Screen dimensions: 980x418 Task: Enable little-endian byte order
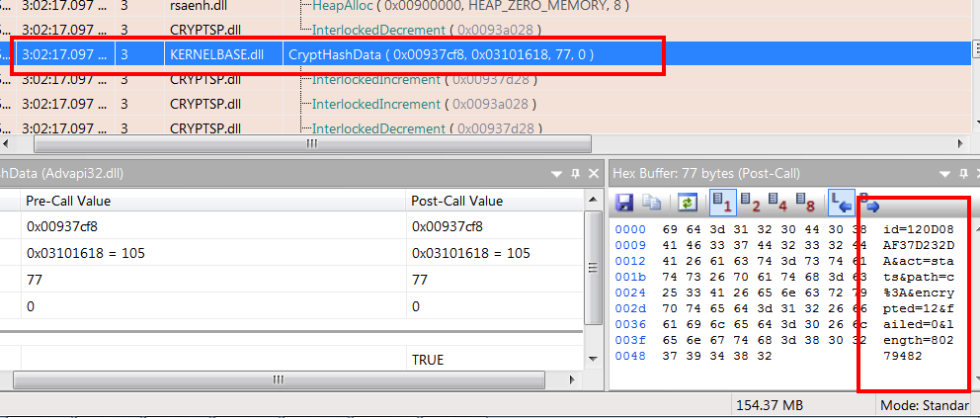pos(841,203)
